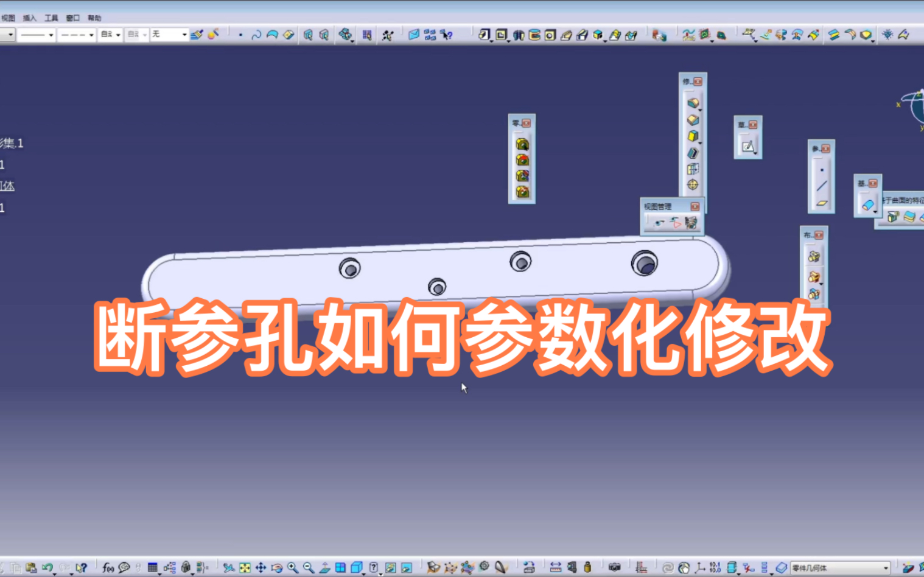Image resolution: width=924 pixels, height=577 pixels.
Task: Select the Pad tool in the 修 toolbar
Action: click(x=693, y=103)
